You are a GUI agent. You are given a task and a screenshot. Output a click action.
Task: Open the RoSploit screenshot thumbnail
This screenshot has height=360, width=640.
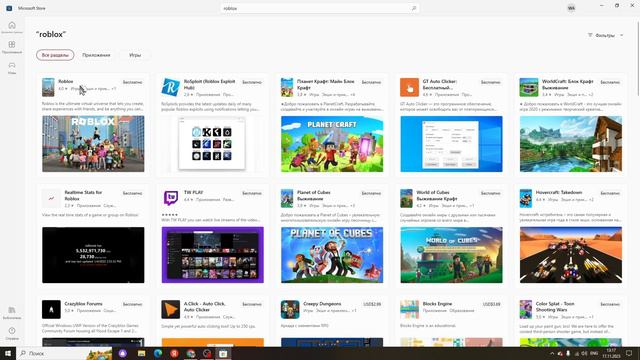(x=212, y=144)
